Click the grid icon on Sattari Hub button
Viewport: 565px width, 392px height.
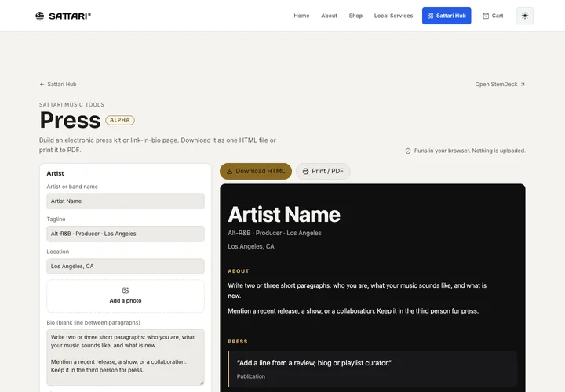430,16
